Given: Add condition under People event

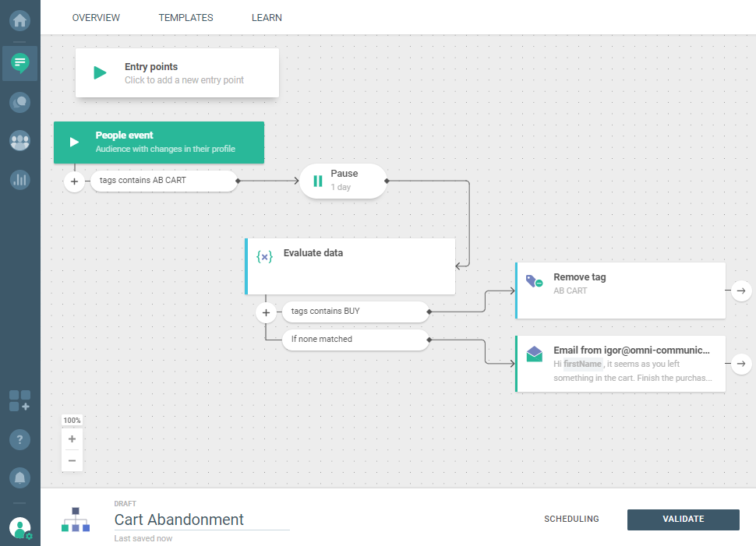Looking at the screenshot, I should (x=75, y=181).
